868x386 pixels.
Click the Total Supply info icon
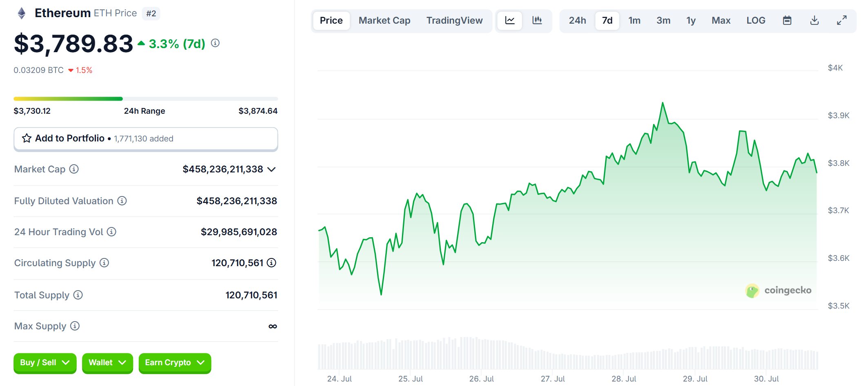(x=78, y=295)
